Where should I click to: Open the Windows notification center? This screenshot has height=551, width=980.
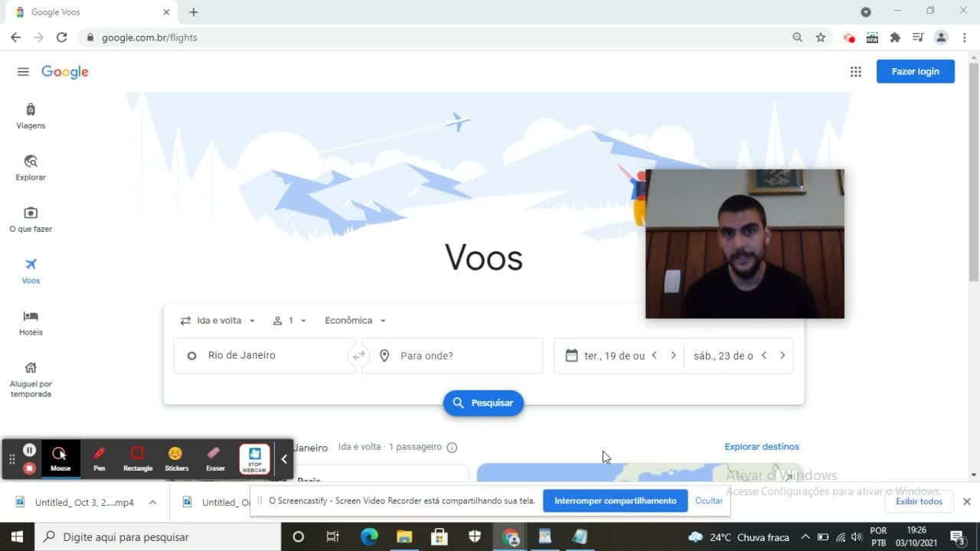(x=957, y=537)
